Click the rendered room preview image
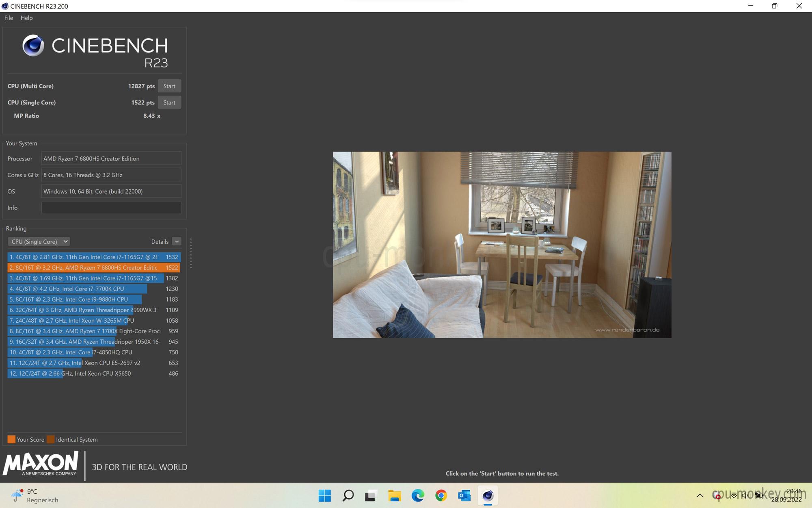 (502, 245)
